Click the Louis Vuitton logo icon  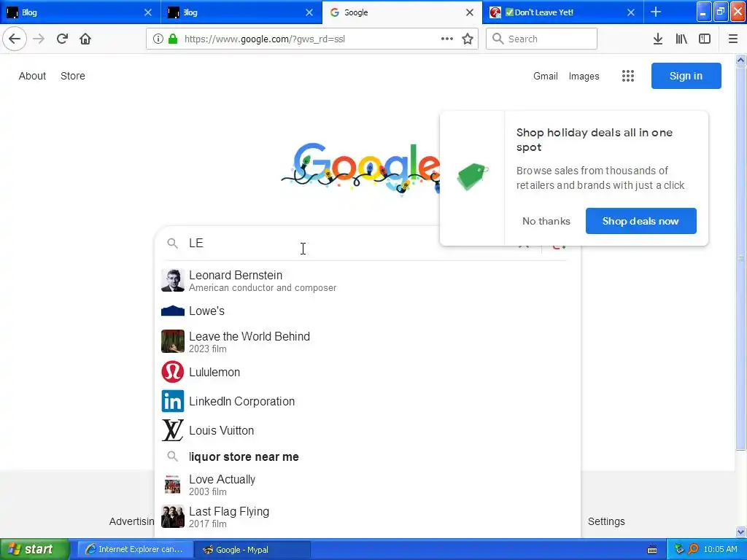pos(172,430)
